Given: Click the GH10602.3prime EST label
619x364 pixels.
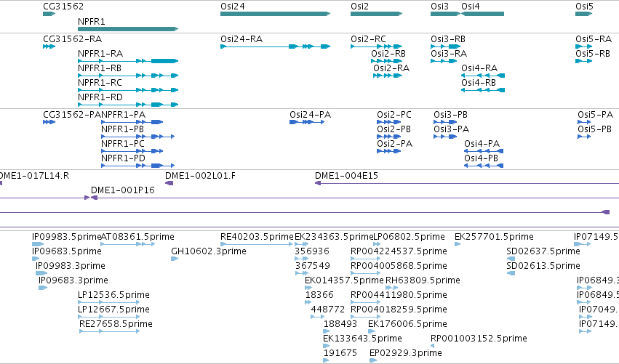Looking at the screenshot, I should point(209,251).
